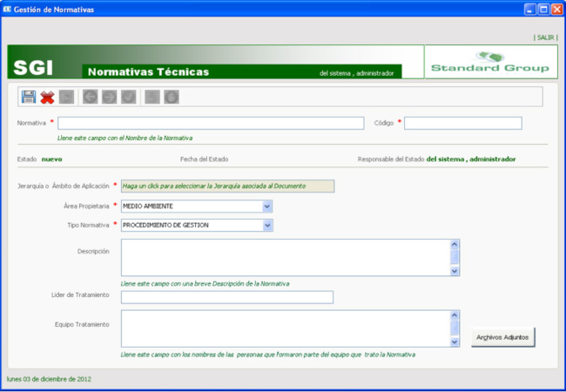Image resolution: width=566 pixels, height=392 pixels.
Task: Expand the Área Propietaria dropdown
Action: click(267, 206)
